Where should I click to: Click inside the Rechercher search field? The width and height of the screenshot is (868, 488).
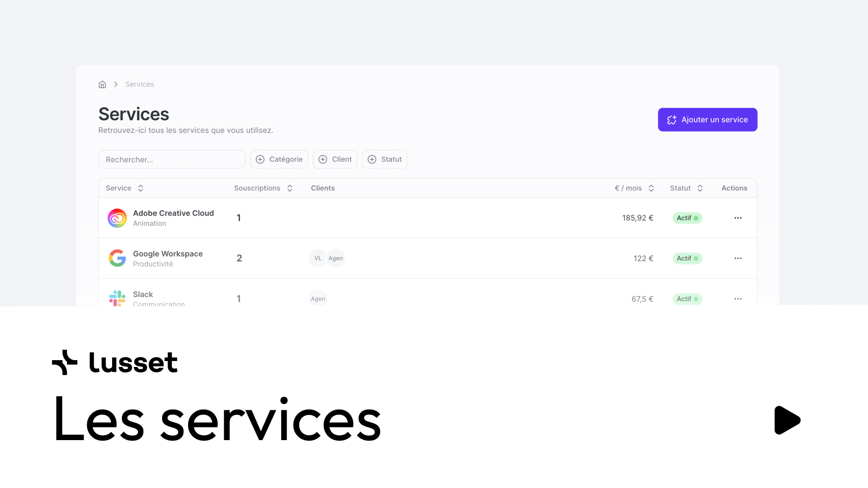172,159
